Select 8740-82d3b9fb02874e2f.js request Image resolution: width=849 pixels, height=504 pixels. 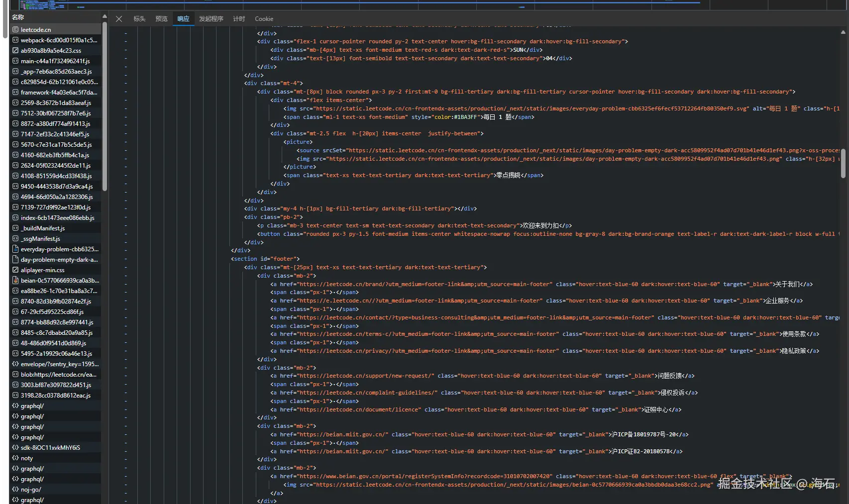coord(56,302)
